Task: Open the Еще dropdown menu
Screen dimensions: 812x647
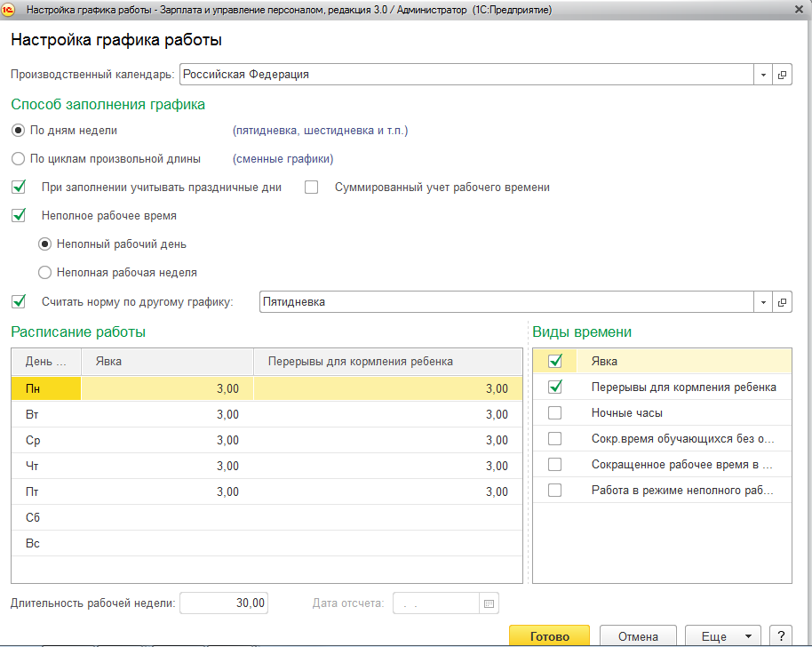Action: click(722, 636)
